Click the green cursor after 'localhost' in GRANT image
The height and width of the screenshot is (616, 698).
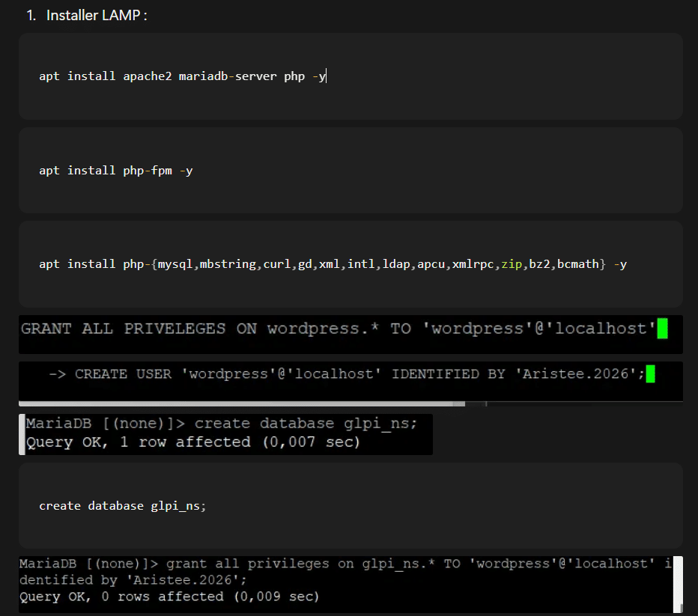662,329
